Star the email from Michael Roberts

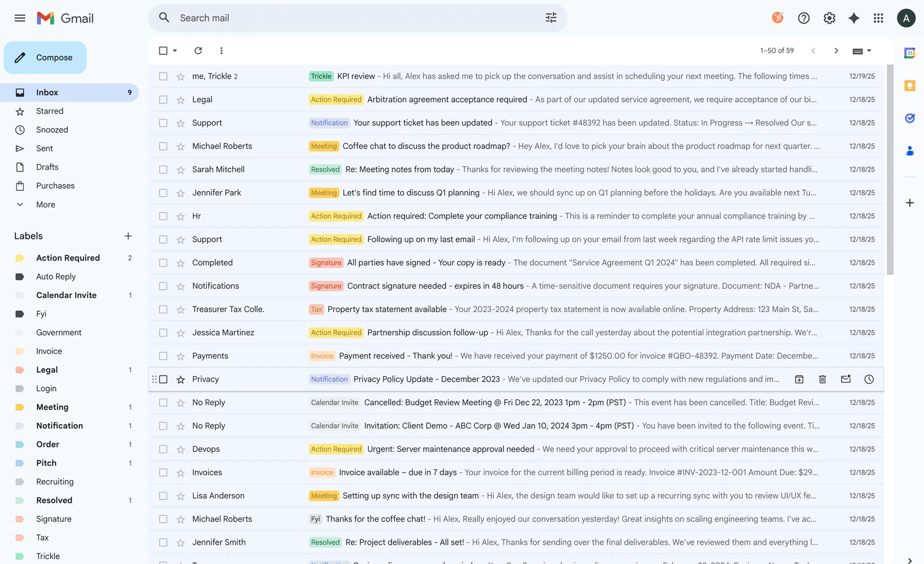click(180, 146)
